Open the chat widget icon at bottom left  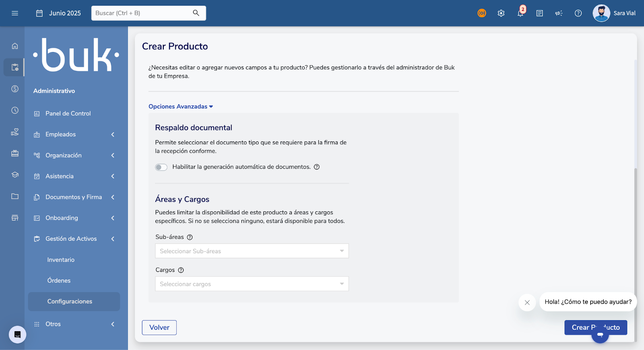(x=17, y=334)
